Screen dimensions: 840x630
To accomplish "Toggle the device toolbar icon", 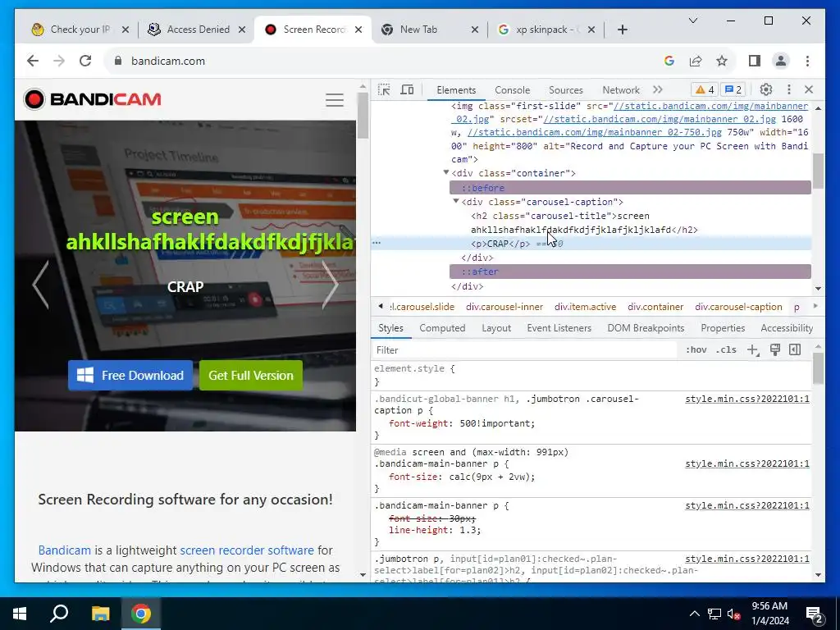I will 407,90.
